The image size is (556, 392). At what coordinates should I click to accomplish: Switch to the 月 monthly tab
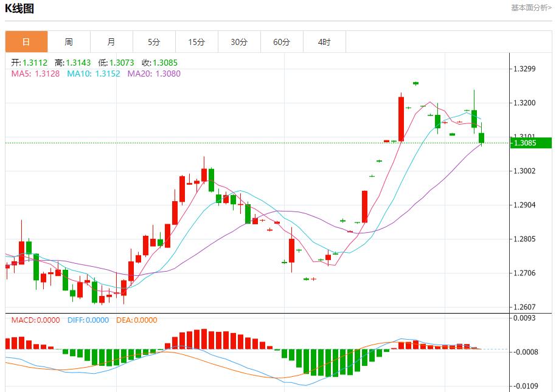111,42
